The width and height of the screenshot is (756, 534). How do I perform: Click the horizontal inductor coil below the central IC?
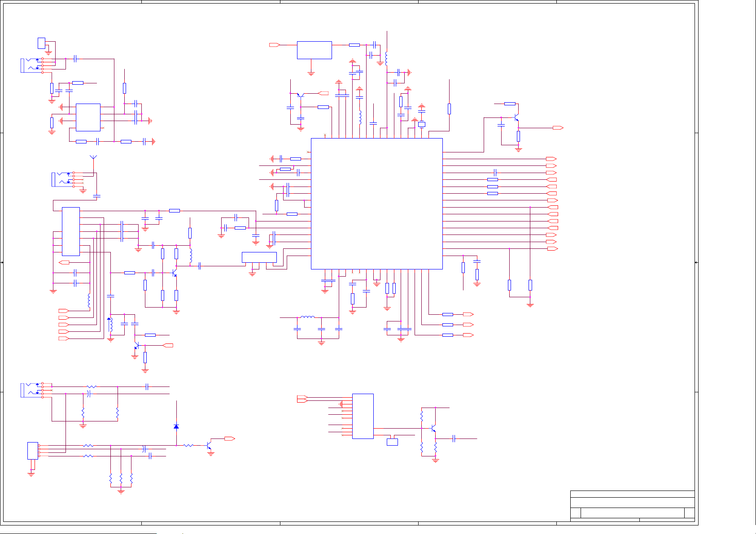click(307, 317)
